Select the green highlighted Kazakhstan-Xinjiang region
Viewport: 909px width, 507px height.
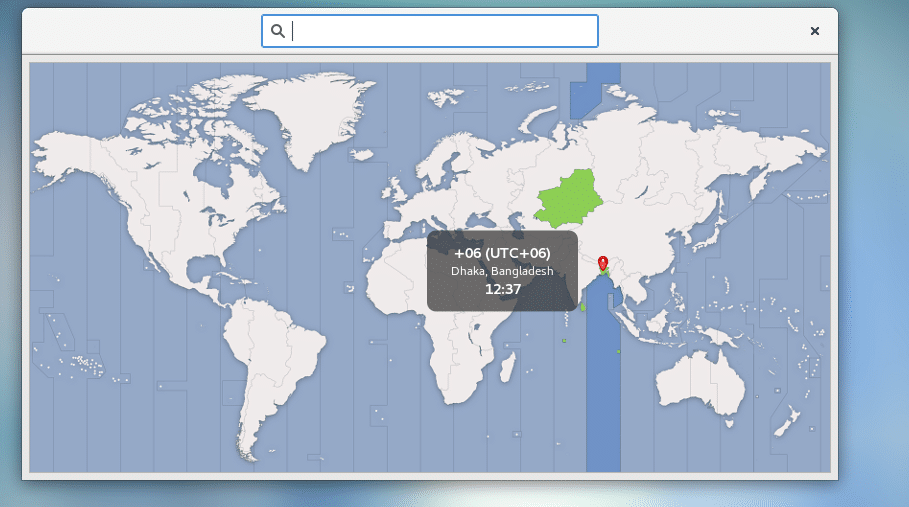(569, 199)
